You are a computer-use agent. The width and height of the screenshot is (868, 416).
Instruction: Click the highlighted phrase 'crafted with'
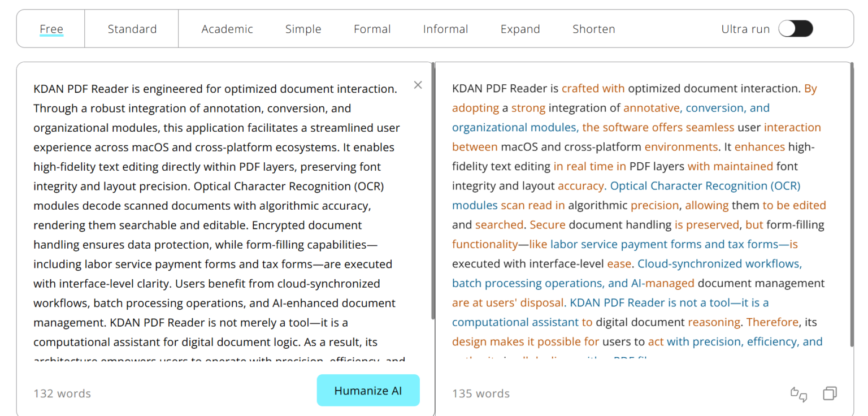click(x=593, y=88)
